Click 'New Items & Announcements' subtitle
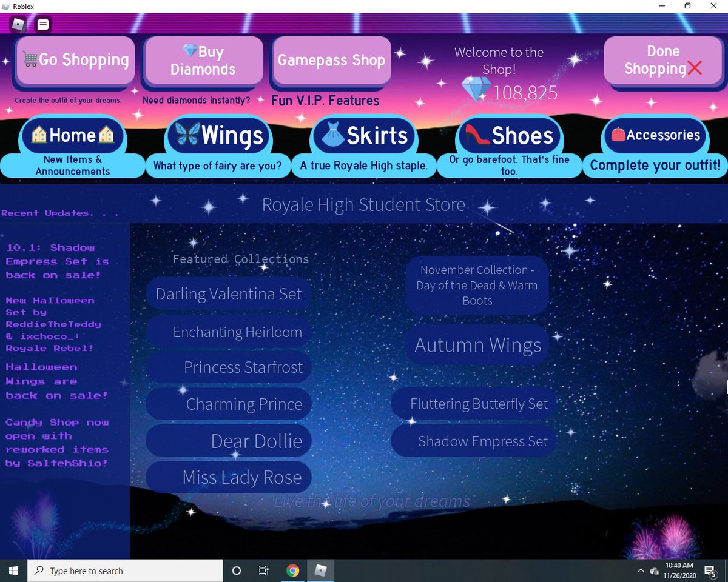728x582 pixels. pyautogui.click(x=73, y=166)
